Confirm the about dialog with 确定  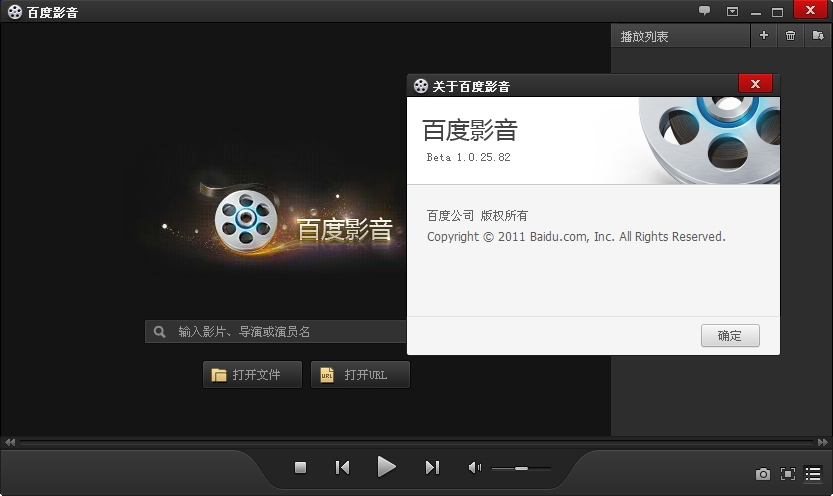click(x=730, y=336)
